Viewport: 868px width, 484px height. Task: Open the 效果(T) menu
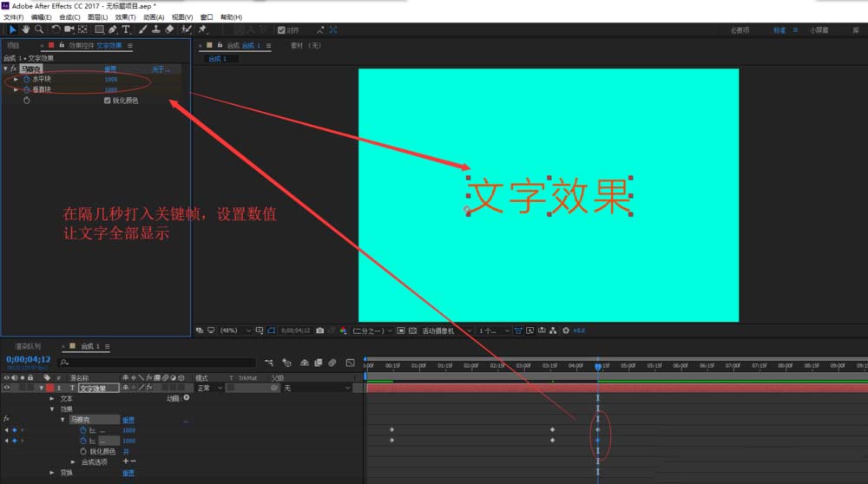tap(125, 17)
